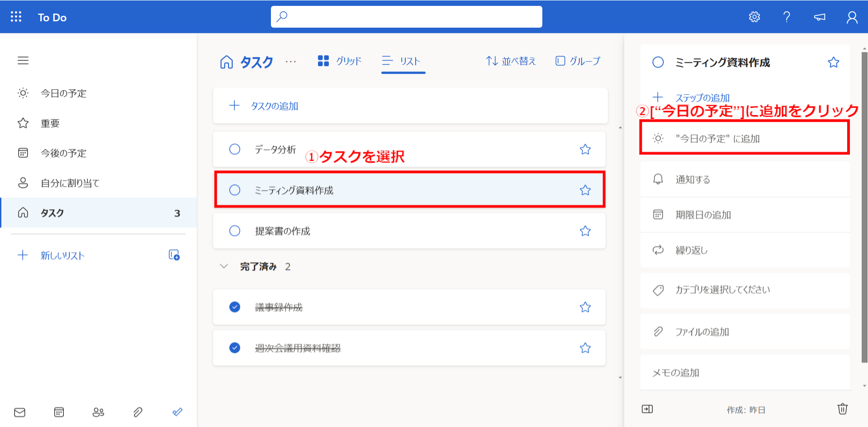The width and height of the screenshot is (868, 427).
Task: Select the 並べ替え sort menu
Action: pyautogui.click(x=510, y=61)
